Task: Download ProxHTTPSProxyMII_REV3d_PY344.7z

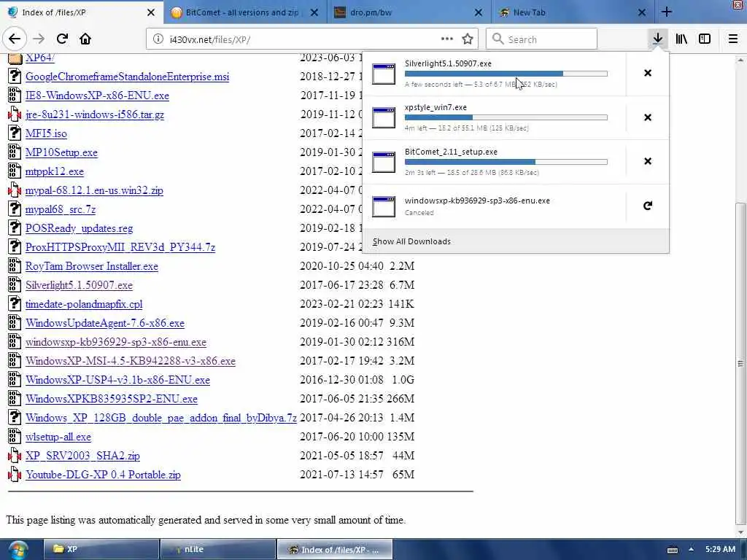Action: point(120,247)
